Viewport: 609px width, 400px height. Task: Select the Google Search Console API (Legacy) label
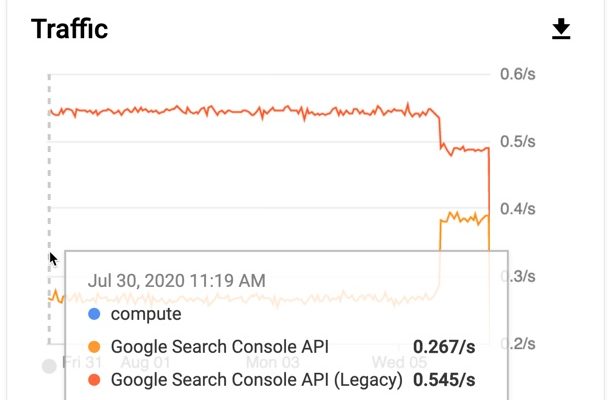[x=256, y=380]
